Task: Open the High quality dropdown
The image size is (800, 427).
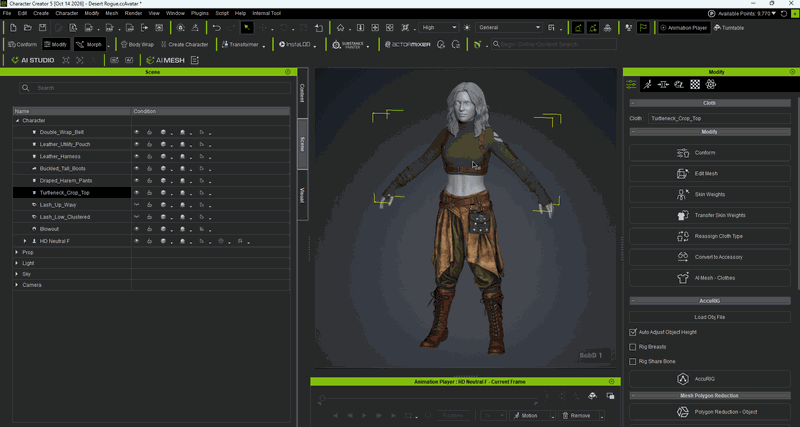Action: pyautogui.click(x=438, y=28)
